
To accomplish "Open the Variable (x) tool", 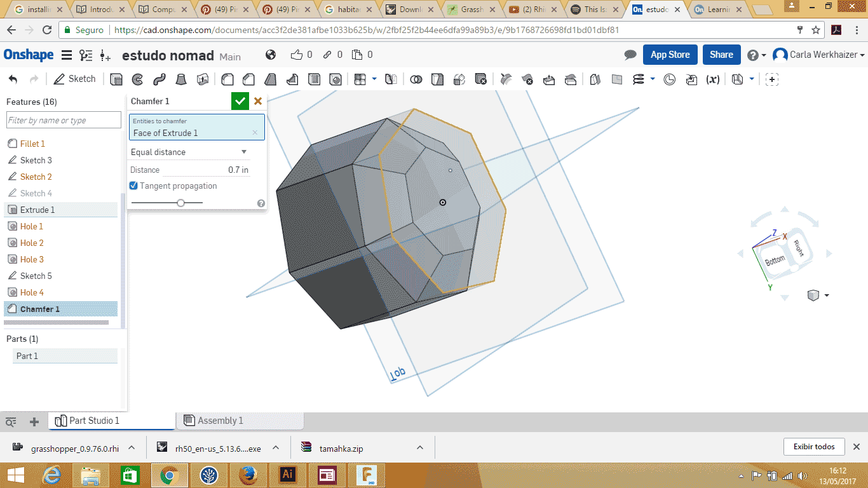I will (x=713, y=79).
